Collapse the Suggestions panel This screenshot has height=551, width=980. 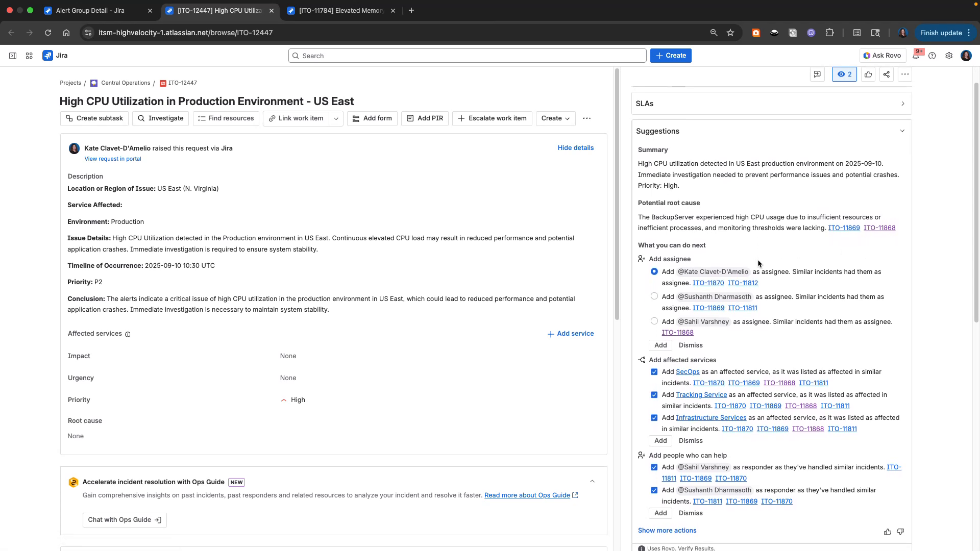[x=902, y=131]
